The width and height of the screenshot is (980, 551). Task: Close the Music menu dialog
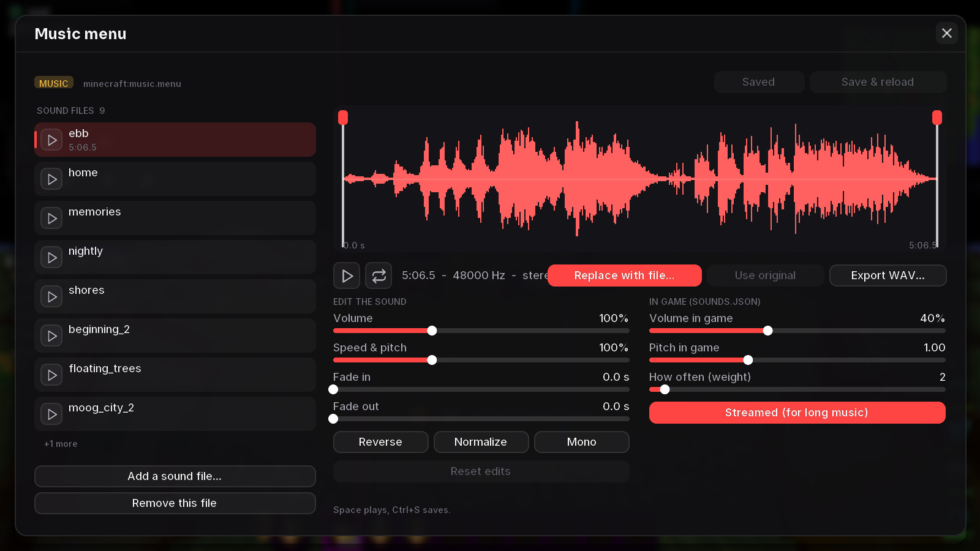point(947,33)
